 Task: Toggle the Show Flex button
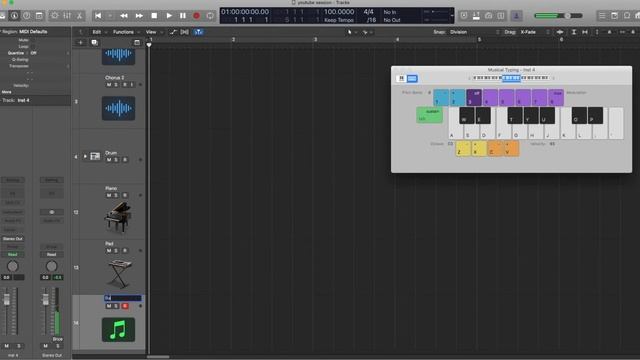184,32
